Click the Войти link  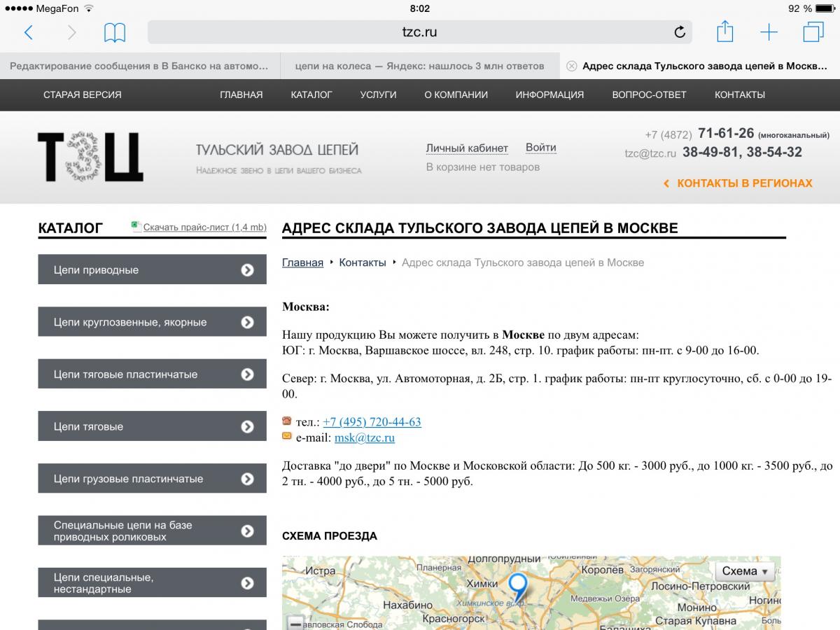[x=541, y=148]
